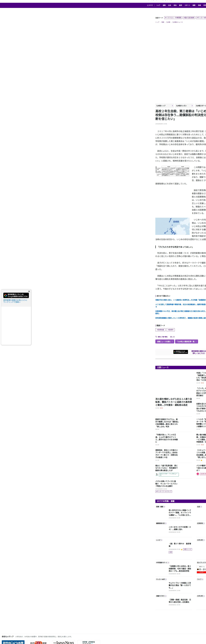This screenshot has height=644, width=206.
Task: Click the #ヨミドクター「インタビュー」 tag
Action: [x=169, y=475]
